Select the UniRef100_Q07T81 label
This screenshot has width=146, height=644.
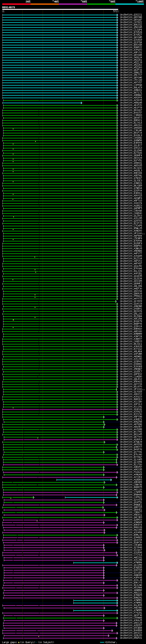(131, 452)
